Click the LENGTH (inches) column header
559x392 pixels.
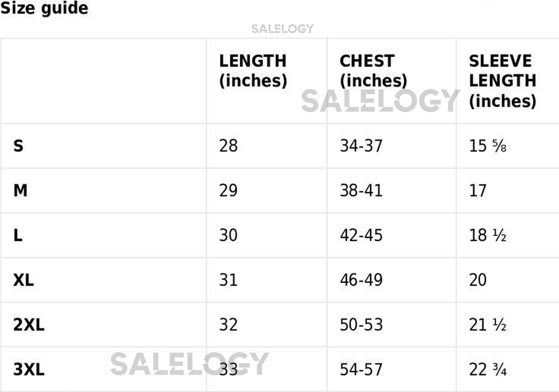pyautogui.click(x=253, y=71)
